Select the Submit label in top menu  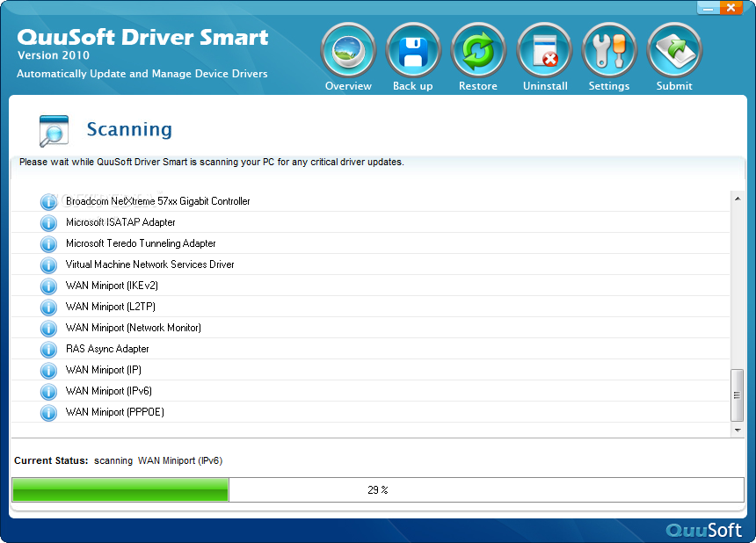[674, 86]
